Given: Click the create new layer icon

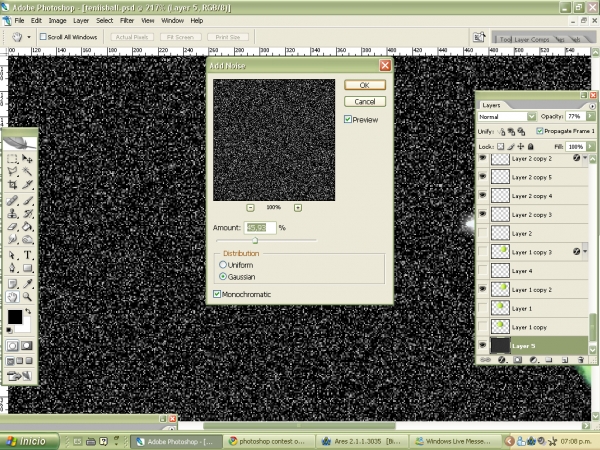Looking at the screenshot, I should 564,360.
